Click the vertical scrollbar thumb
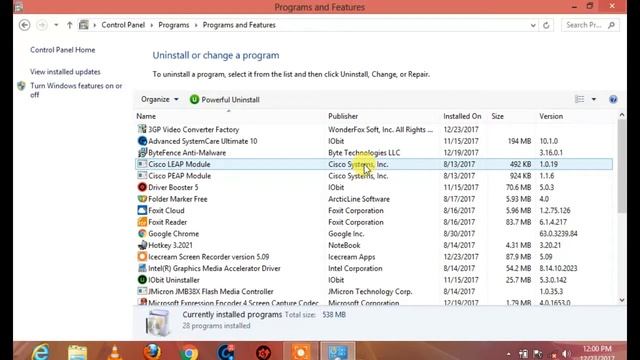This screenshot has width=640, height=360. (622, 166)
